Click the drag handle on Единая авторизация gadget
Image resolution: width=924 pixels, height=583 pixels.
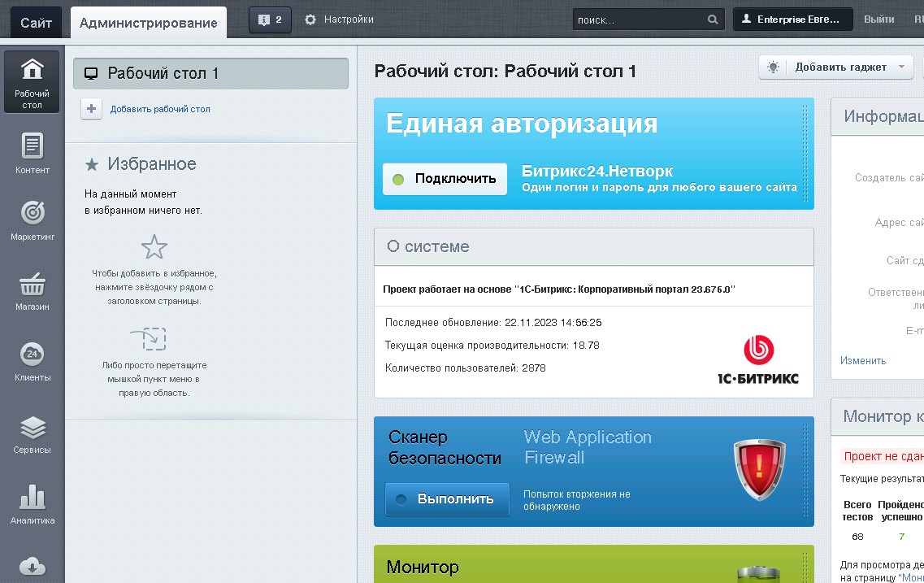[805, 154]
